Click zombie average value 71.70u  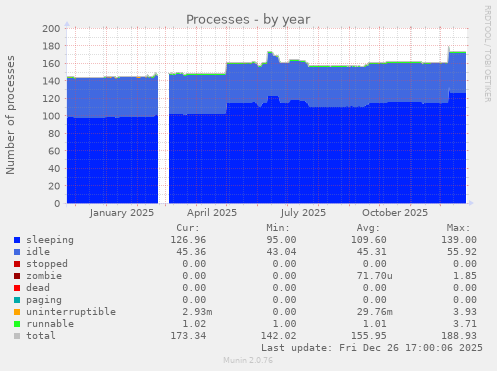point(375,276)
